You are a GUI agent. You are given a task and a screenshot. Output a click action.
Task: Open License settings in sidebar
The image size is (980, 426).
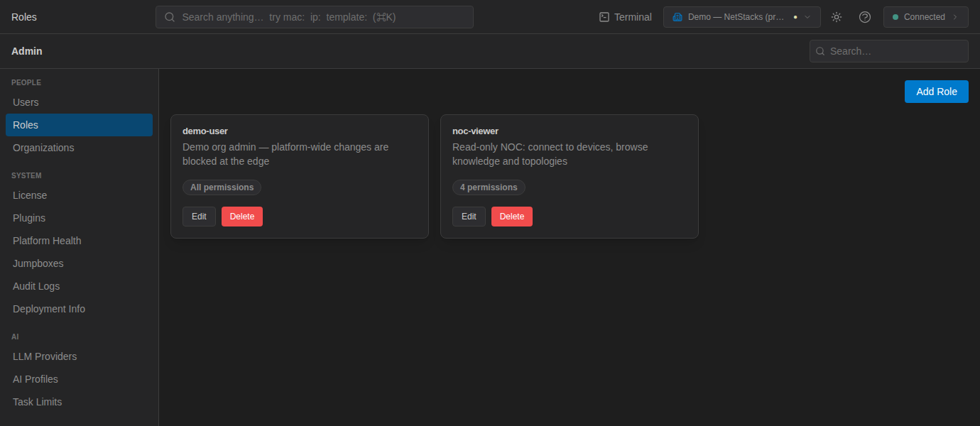(x=79, y=195)
